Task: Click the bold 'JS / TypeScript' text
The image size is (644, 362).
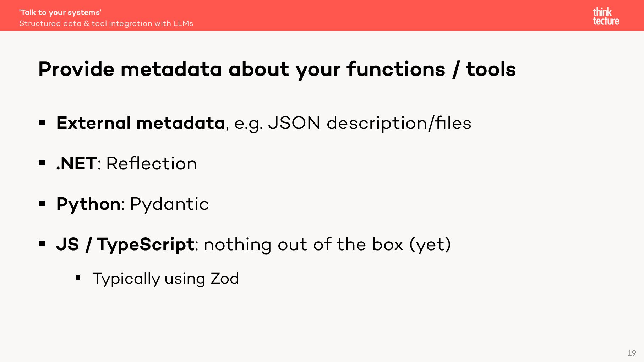Action: 125,245
